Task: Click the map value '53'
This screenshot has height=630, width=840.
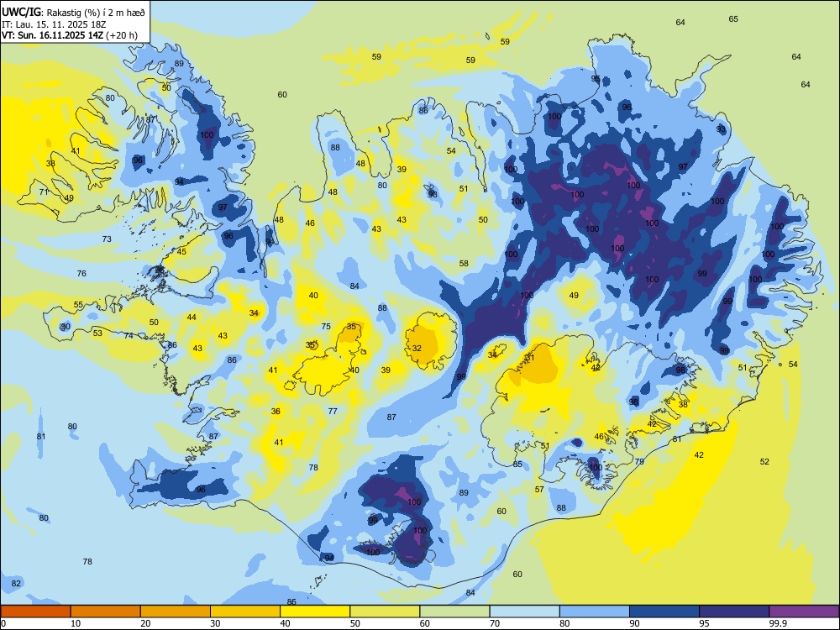Action: point(97,333)
